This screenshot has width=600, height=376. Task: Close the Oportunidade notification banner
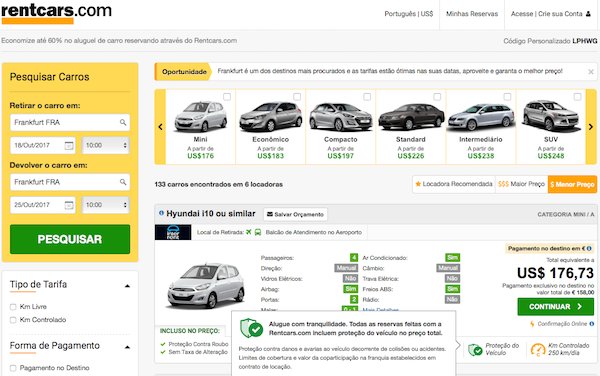point(591,72)
